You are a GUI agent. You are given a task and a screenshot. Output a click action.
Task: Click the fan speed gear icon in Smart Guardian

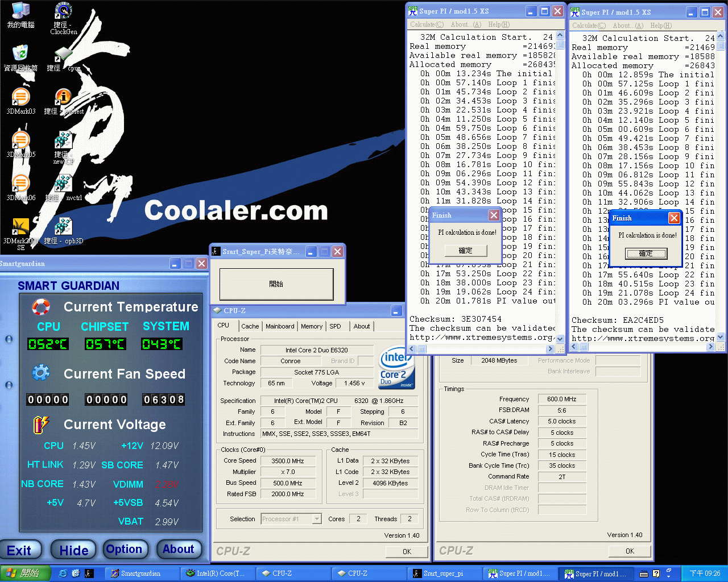click(41, 373)
